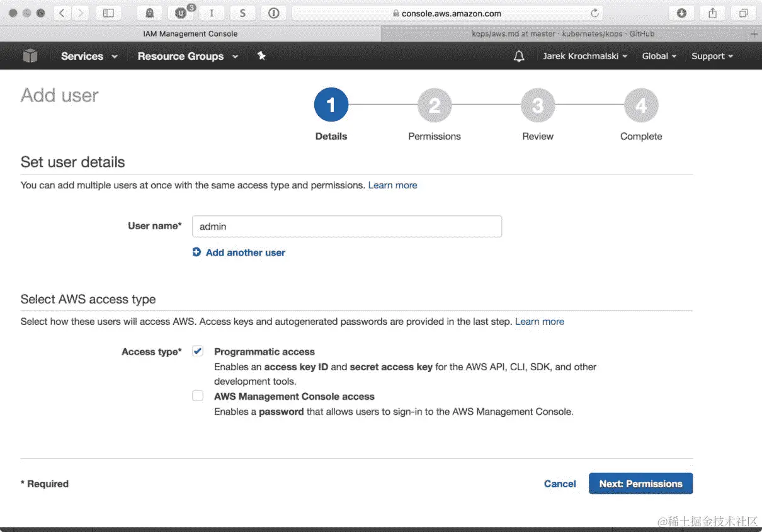Click 'AWS Management Console access' label text
Image resolution: width=762 pixels, height=532 pixels.
coord(295,396)
